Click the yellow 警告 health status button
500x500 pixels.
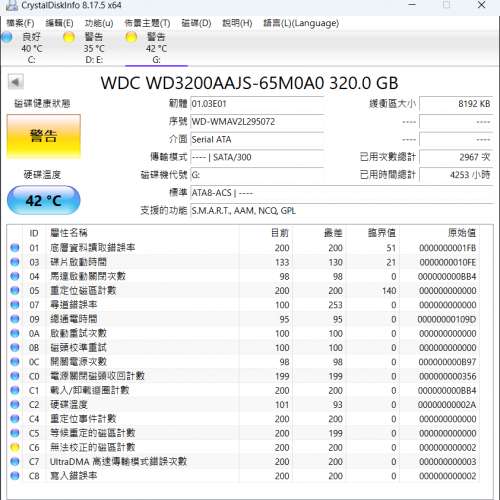pyautogui.click(x=44, y=136)
